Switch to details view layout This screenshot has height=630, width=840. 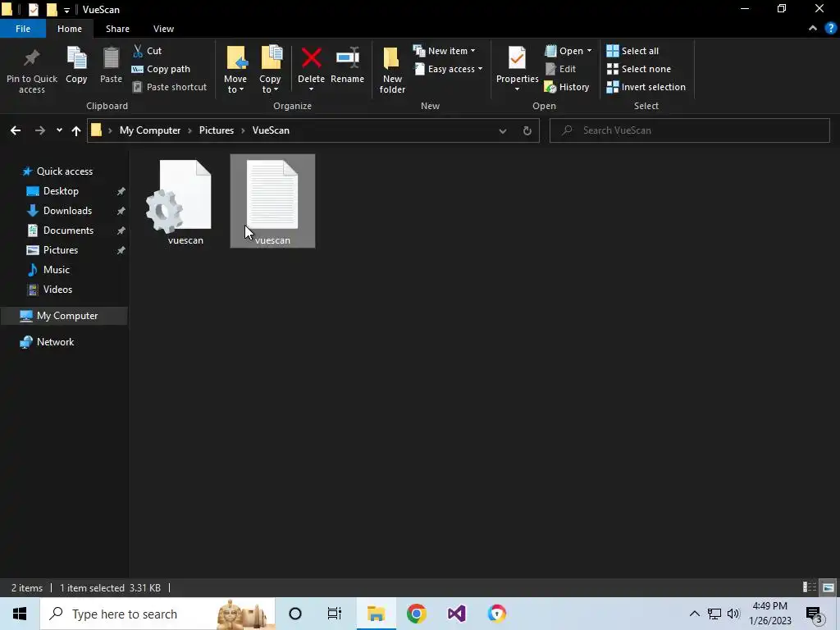810,587
